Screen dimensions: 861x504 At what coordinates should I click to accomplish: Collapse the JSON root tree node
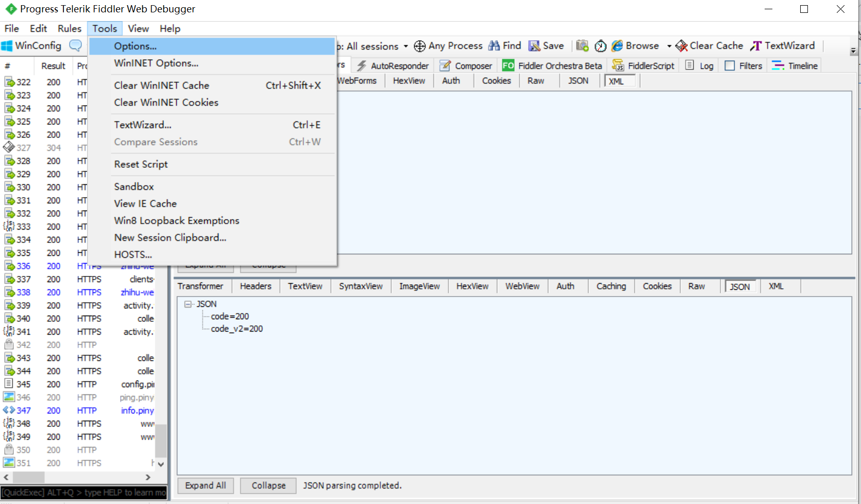[188, 304]
